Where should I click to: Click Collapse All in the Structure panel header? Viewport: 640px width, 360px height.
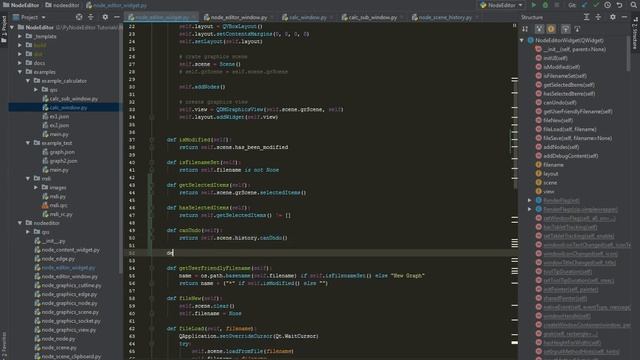[x=598, y=17]
